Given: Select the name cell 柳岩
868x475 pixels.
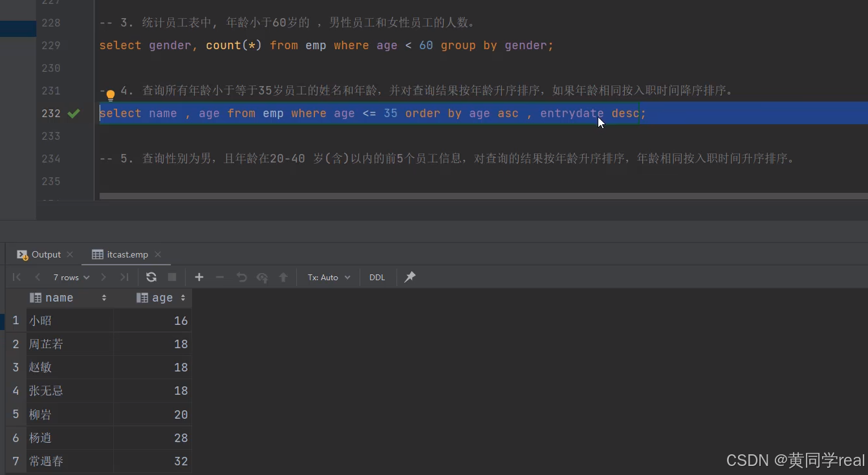Looking at the screenshot, I should [x=70, y=414].
